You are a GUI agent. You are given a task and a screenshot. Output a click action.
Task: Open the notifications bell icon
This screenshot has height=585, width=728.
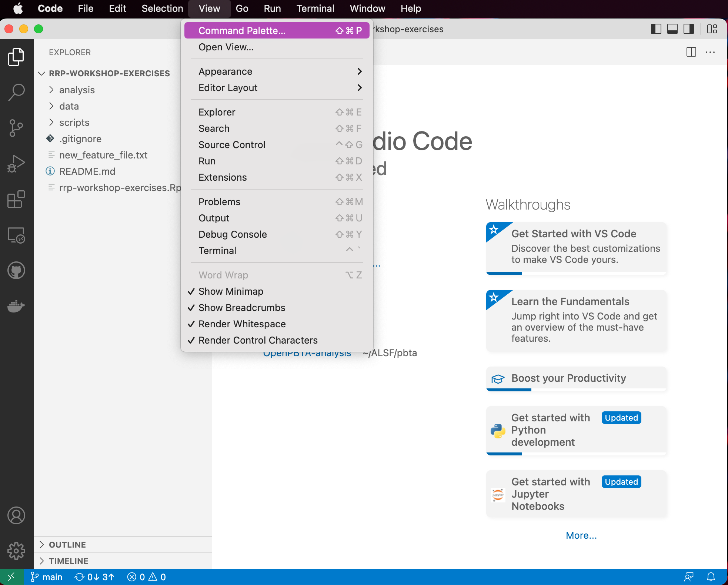point(711,577)
